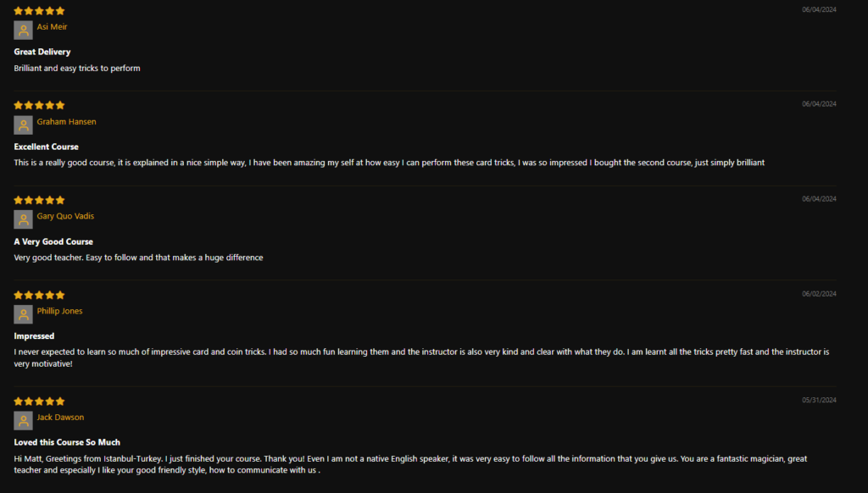Click the "Excellent Course" review heading

pos(46,147)
